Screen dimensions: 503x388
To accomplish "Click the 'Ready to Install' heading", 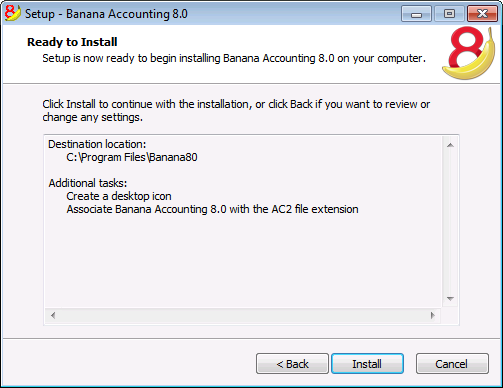I will pyautogui.click(x=72, y=42).
